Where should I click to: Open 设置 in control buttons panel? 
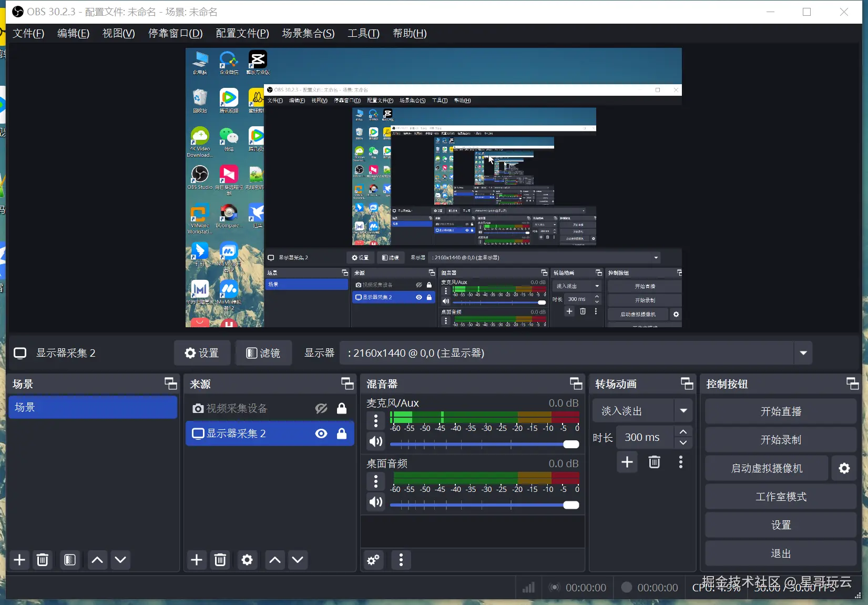point(781,525)
